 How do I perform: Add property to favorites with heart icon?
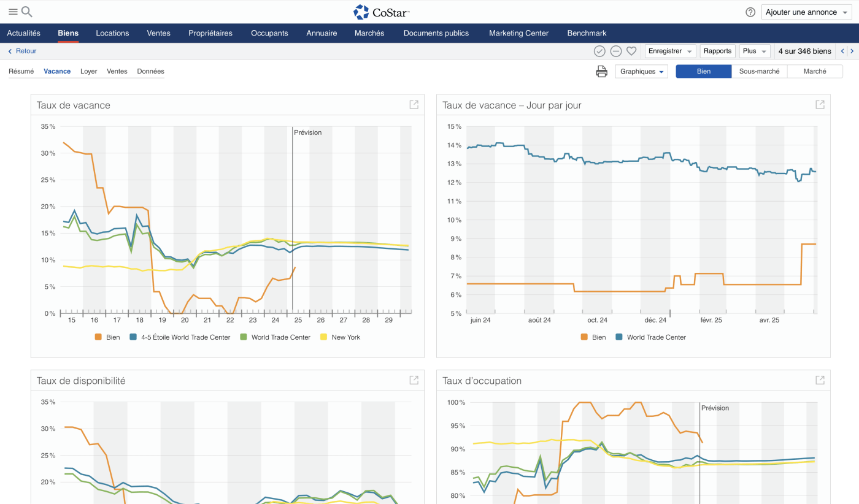click(631, 52)
